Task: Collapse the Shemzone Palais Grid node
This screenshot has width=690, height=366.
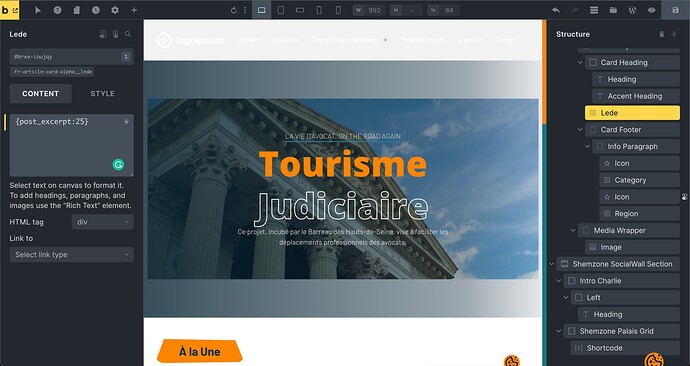Action: (x=559, y=331)
